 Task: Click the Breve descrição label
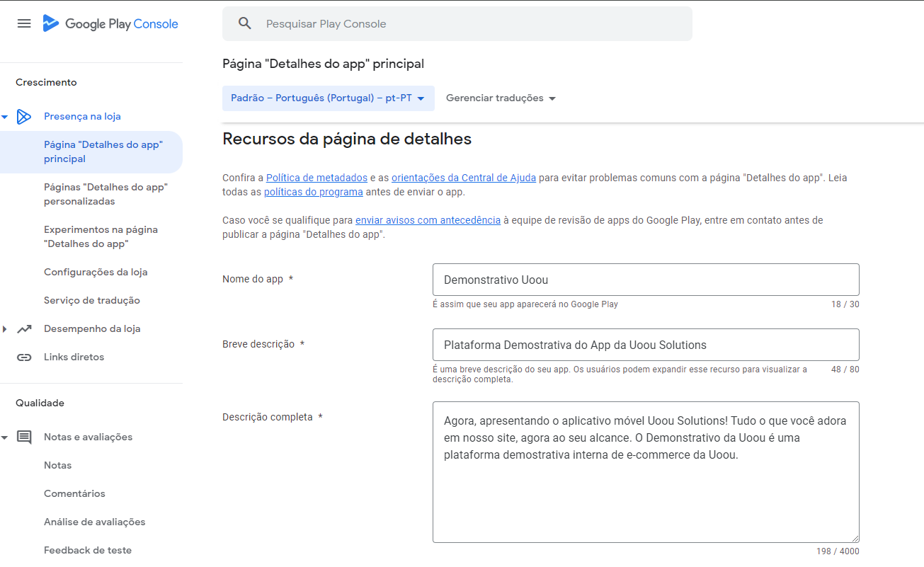click(258, 345)
